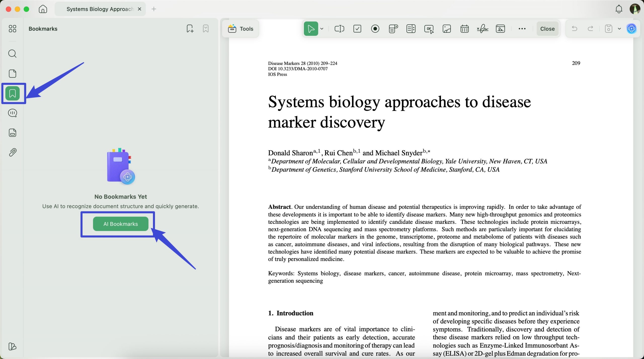The width and height of the screenshot is (644, 359).
Task: Expand the selection arrow tool dropdown
Action: pyautogui.click(x=322, y=29)
